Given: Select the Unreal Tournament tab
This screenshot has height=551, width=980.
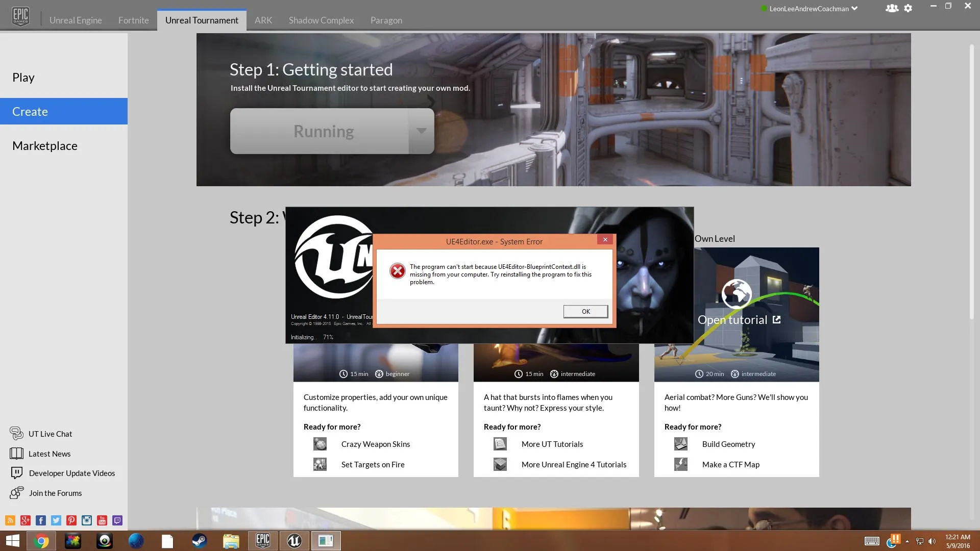Looking at the screenshot, I should pos(202,20).
